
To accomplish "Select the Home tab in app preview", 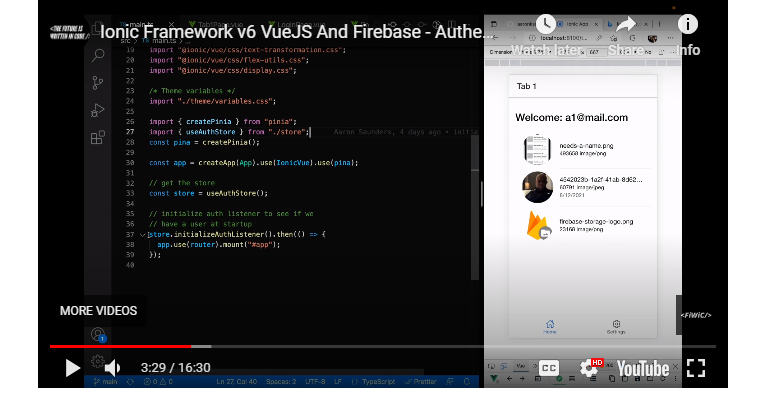I will 550,327.
